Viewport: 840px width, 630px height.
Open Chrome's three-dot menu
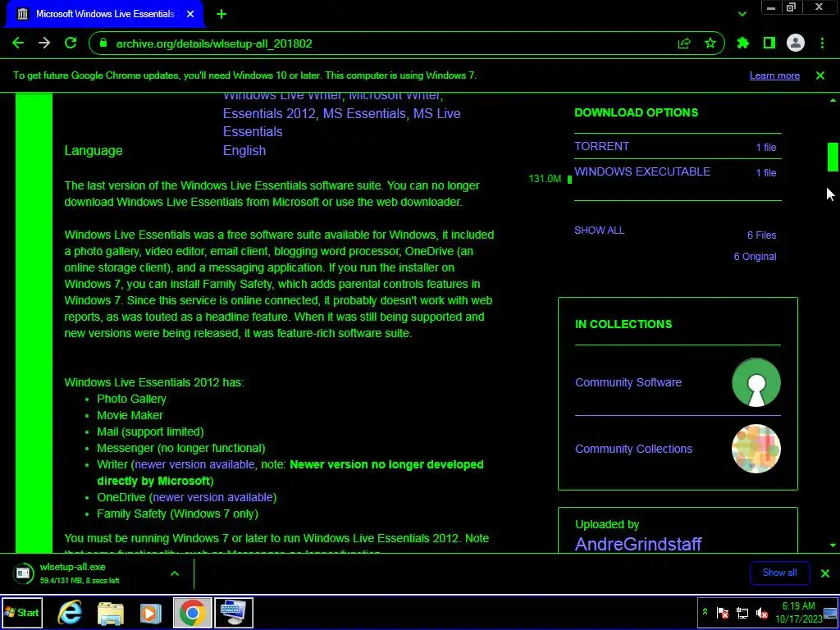[x=822, y=43]
